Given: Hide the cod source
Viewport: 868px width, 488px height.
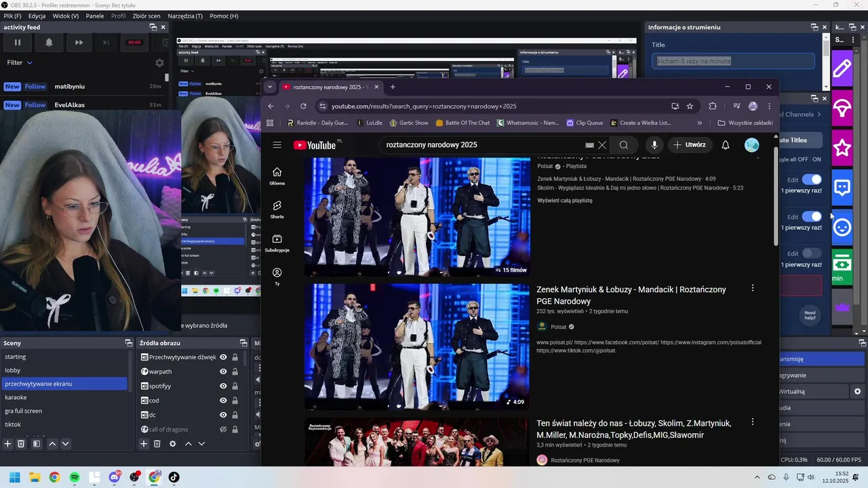Looking at the screenshot, I should click(223, 401).
